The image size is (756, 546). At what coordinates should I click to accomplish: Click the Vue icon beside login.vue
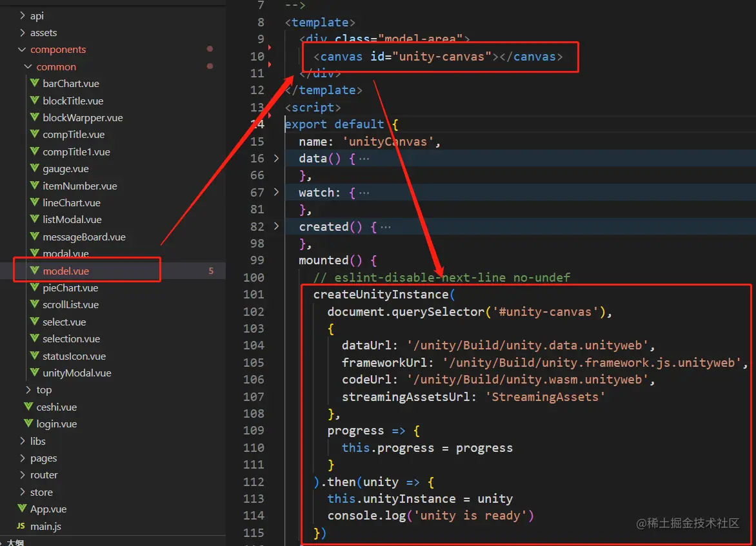(28, 424)
